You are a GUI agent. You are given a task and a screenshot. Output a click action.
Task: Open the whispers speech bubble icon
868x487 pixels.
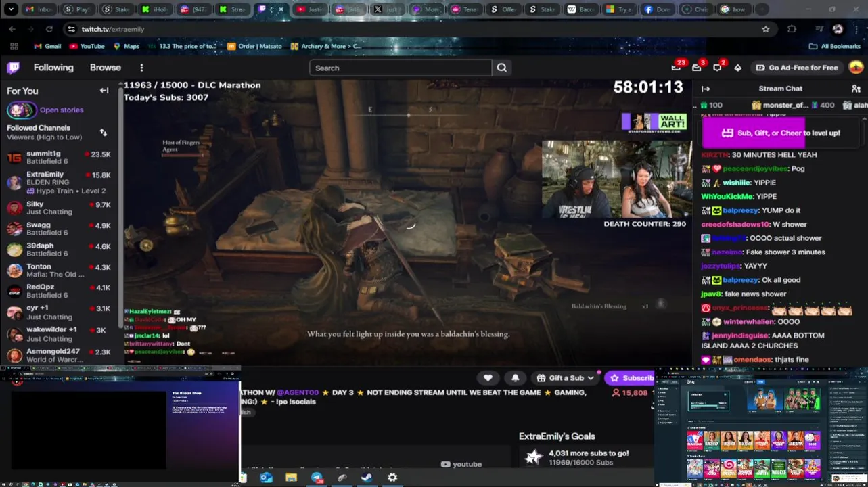717,68
